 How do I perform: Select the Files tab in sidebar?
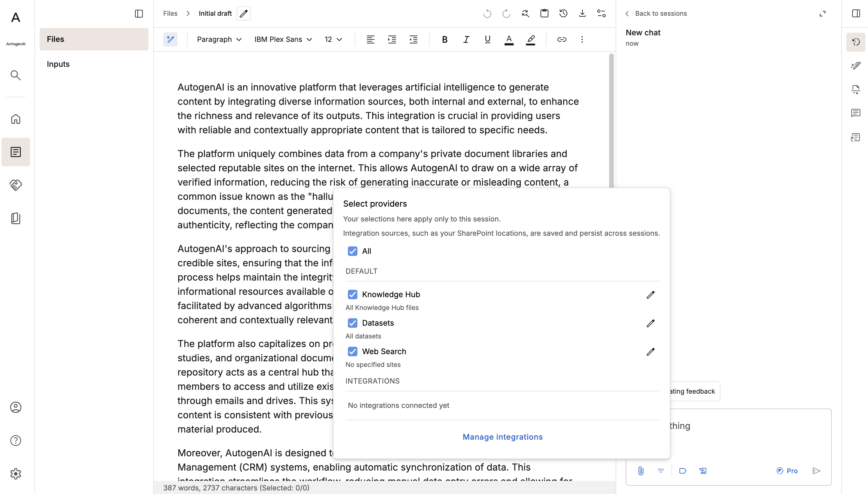(x=94, y=39)
